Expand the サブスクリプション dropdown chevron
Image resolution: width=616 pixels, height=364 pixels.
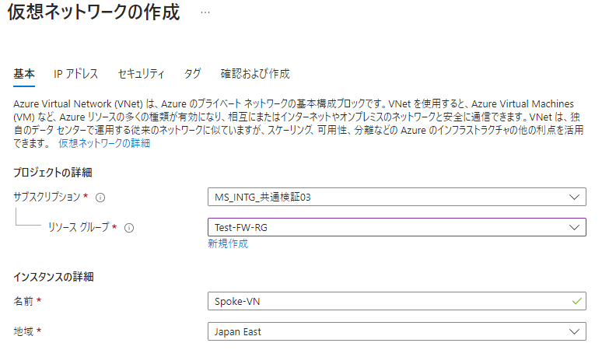tap(575, 198)
